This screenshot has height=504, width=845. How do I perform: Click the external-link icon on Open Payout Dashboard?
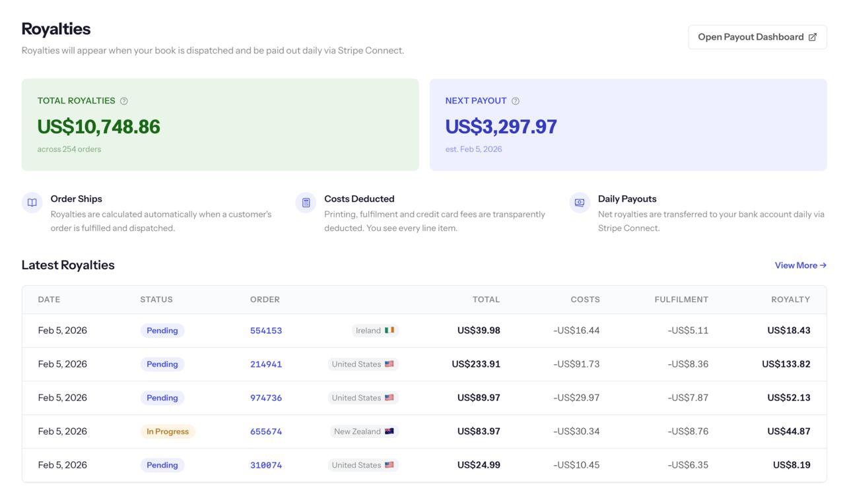(x=813, y=36)
